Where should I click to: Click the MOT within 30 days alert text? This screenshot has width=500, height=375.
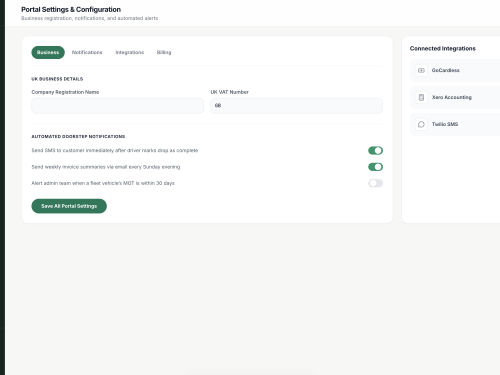[103, 183]
